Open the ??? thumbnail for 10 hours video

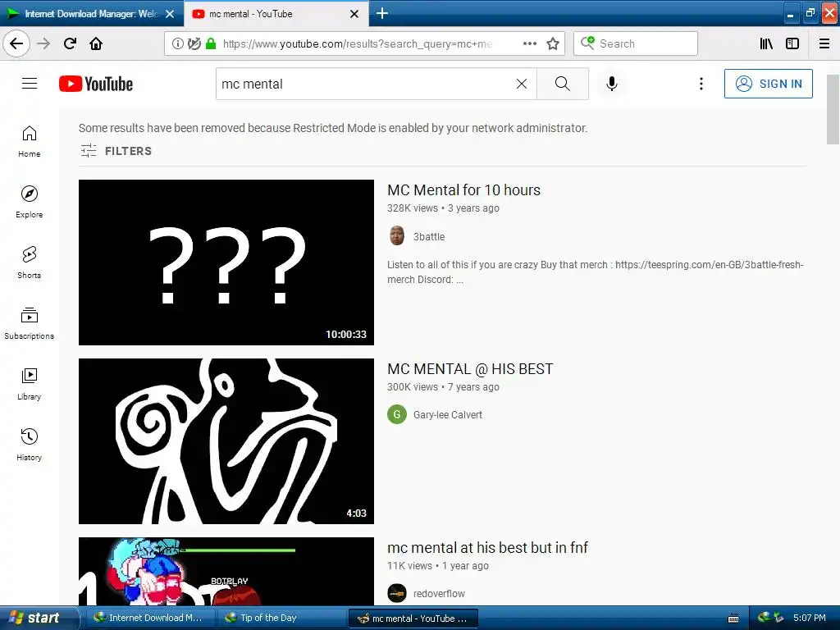coord(226,262)
